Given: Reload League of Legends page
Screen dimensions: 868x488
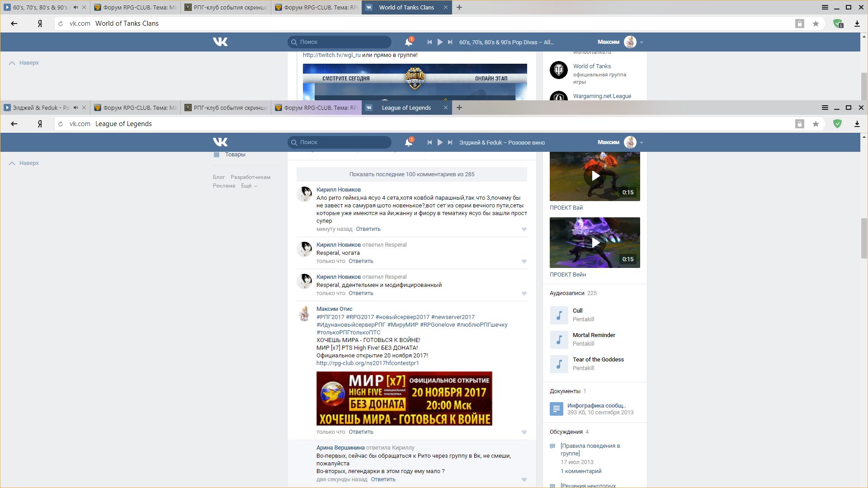Looking at the screenshot, I should coord(61,124).
